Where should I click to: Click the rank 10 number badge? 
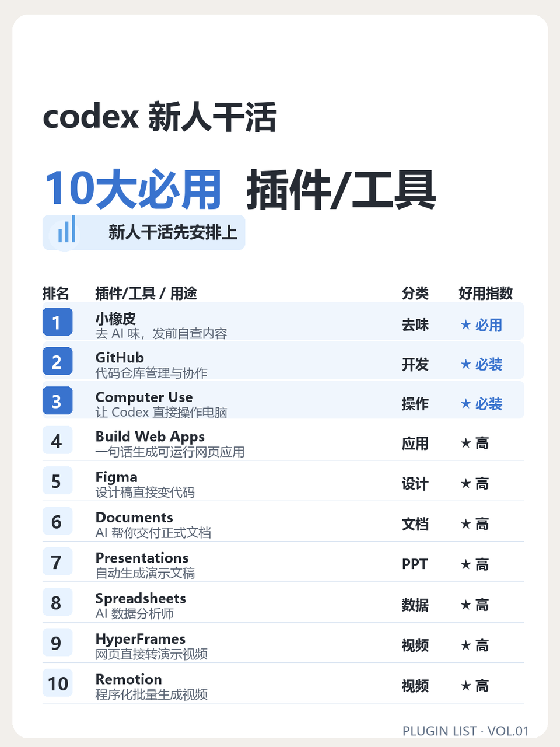(x=57, y=683)
